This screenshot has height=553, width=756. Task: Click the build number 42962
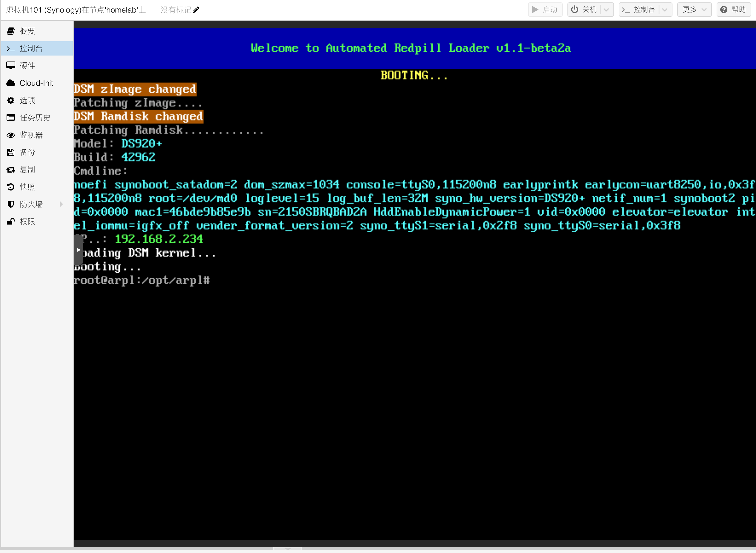(x=138, y=157)
